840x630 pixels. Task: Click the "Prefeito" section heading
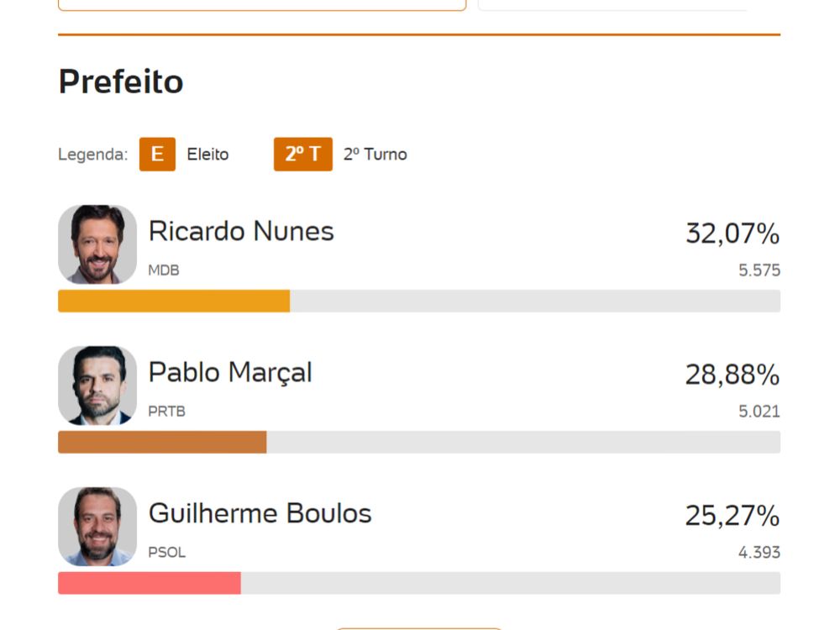pos(120,81)
